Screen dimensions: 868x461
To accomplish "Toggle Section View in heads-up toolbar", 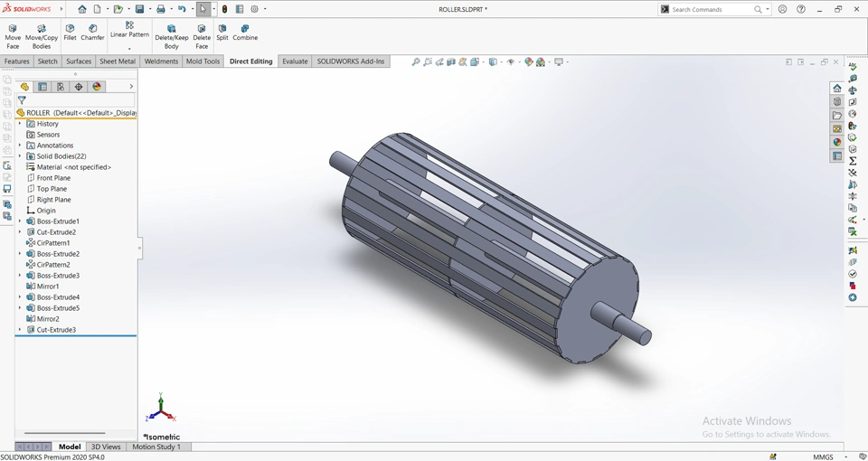I will [451, 62].
